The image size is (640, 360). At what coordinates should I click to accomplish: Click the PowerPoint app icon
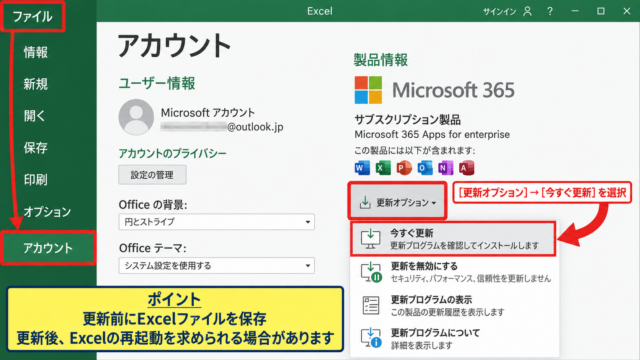[x=404, y=168]
